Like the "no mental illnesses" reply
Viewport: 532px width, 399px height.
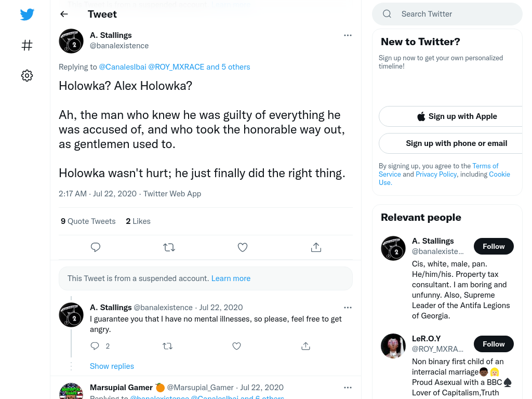click(x=236, y=346)
